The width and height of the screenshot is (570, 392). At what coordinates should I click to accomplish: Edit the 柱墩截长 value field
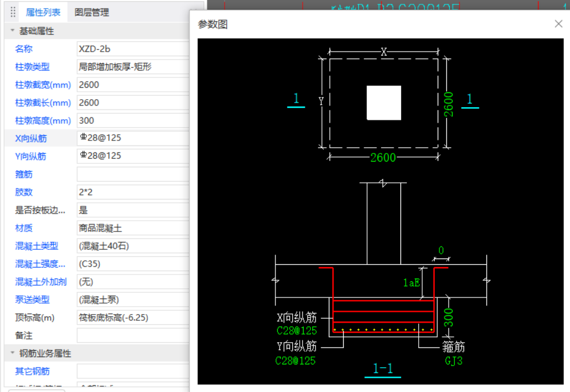(x=133, y=103)
